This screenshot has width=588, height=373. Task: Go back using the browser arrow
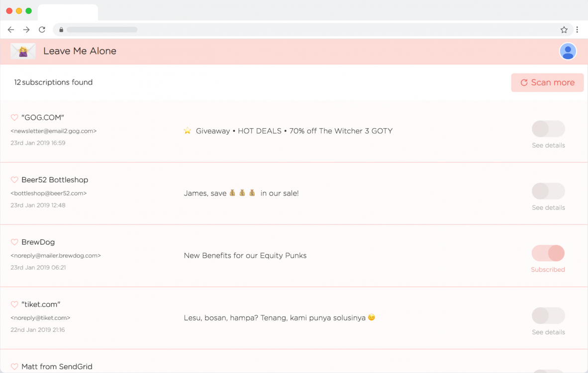11,30
